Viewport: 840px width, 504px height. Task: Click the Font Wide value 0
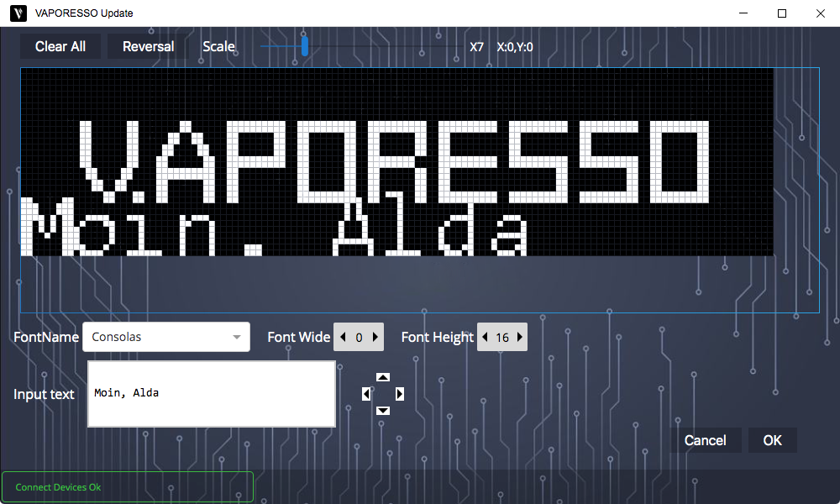[359, 338]
